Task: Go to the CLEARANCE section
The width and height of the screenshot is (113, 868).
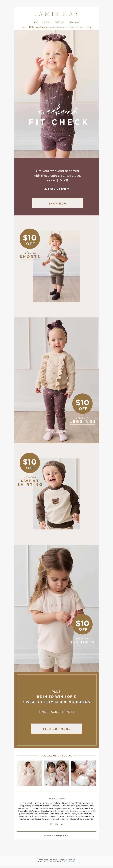Action: 74,22
